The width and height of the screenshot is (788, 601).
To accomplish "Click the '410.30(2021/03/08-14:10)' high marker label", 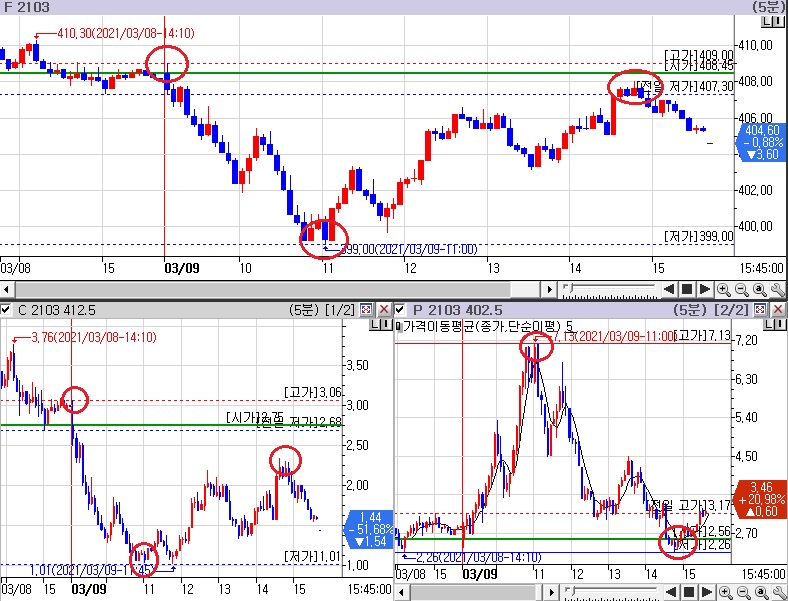I will 126,33.
